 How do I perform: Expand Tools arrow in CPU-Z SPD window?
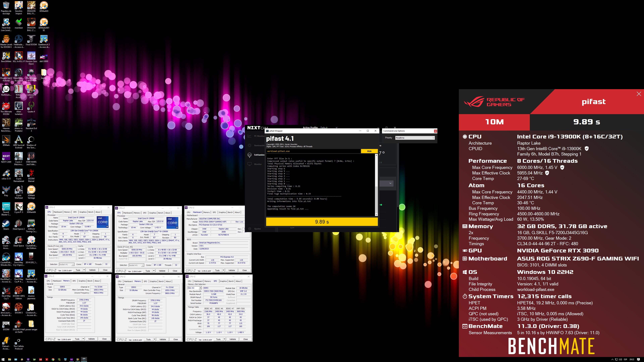coord(225,339)
